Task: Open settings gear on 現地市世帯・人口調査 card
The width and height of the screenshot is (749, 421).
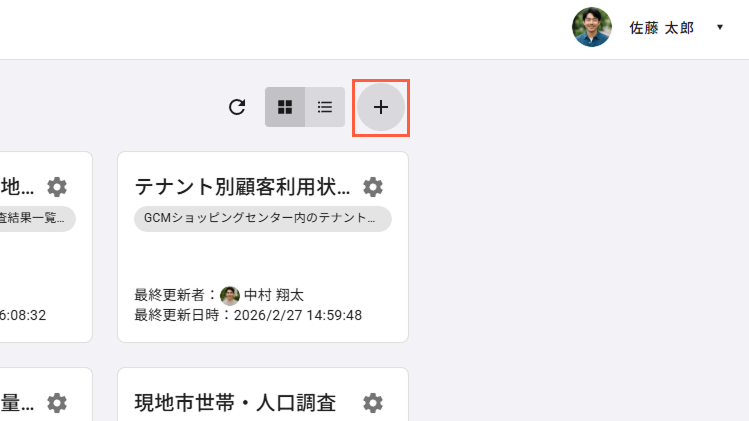Action: (373, 403)
